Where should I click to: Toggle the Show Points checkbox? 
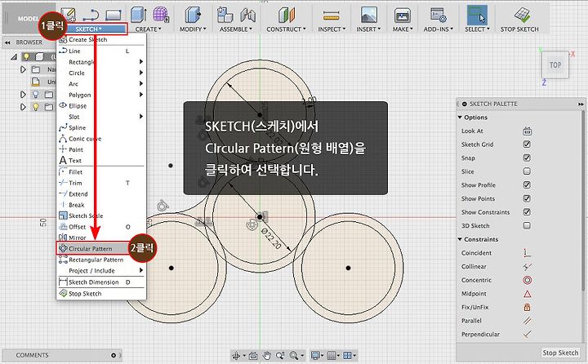click(x=527, y=198)
